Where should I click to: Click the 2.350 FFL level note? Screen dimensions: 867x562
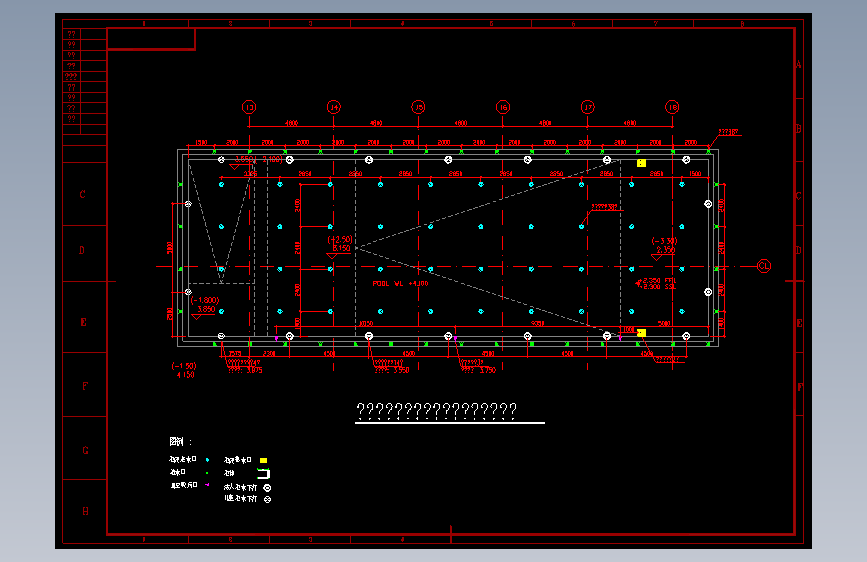pyautogui.click(x=659, y=280)
